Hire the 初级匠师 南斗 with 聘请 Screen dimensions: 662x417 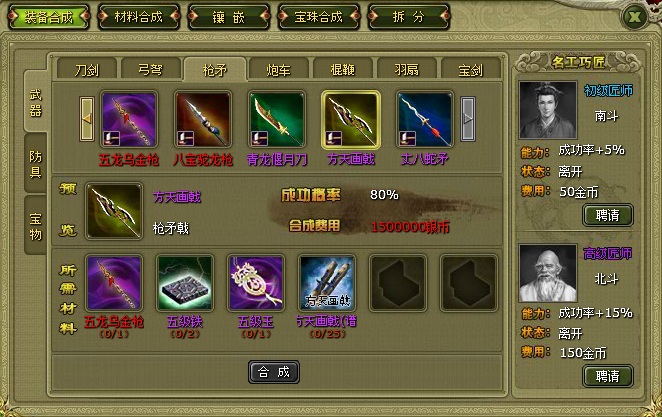click(608, 215)
